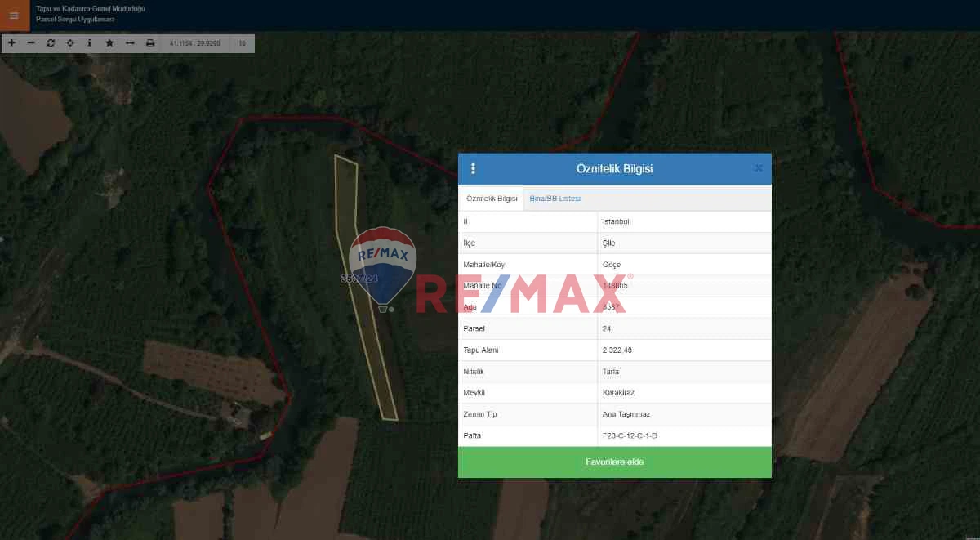Click the Parsel Sorgu Uygulaması header title

75,19
